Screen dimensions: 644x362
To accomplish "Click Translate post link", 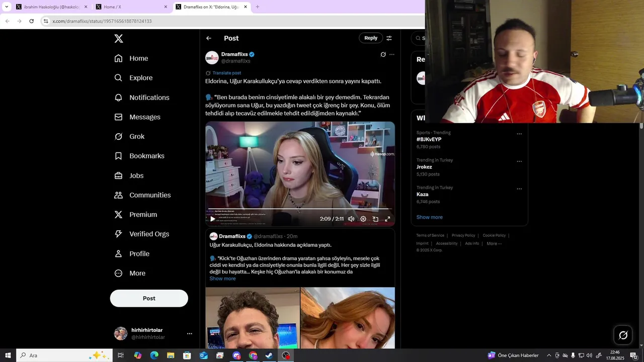I will tap(226, 73).
